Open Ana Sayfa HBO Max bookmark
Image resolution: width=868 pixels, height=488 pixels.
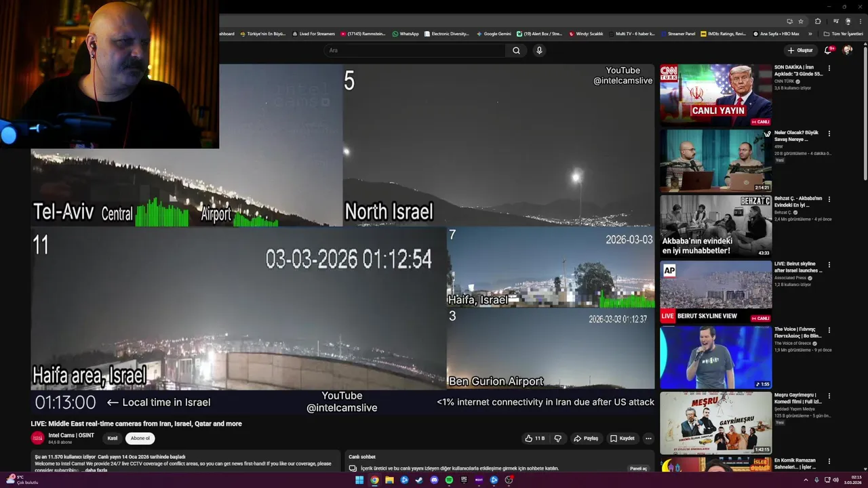point(776,33)
